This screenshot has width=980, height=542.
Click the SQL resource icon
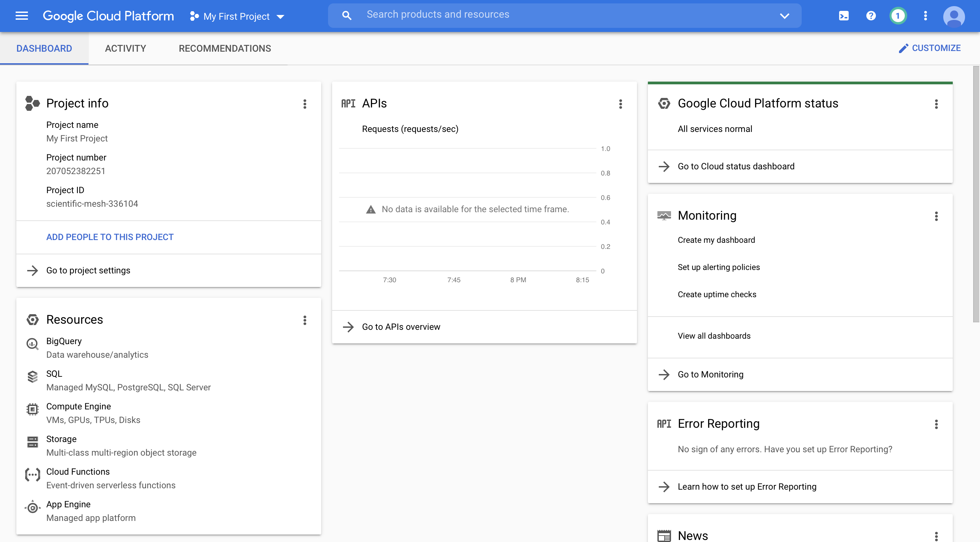[32, 377]
